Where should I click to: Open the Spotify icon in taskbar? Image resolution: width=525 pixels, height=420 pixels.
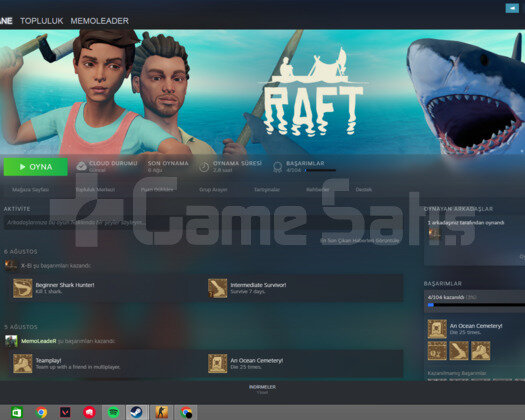114,412
